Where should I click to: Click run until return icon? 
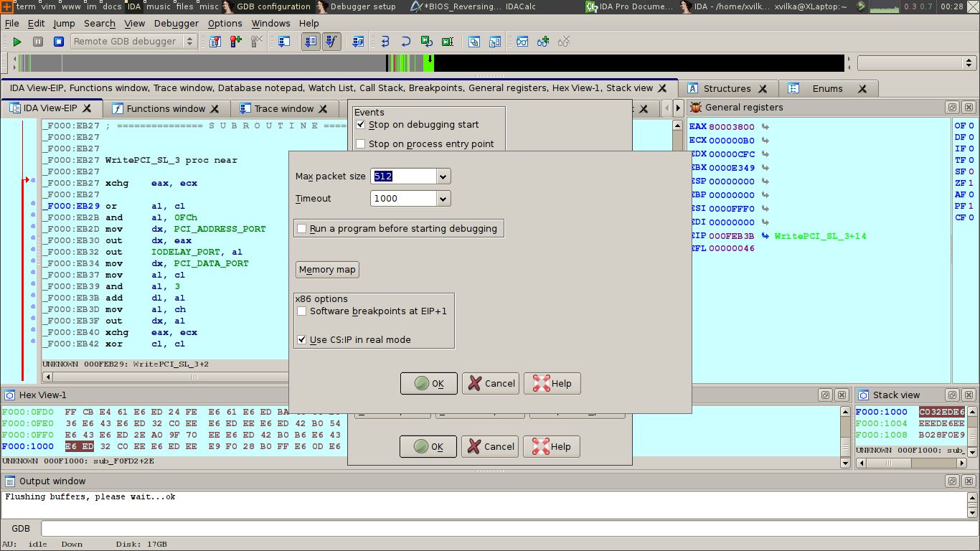point(426,42)
